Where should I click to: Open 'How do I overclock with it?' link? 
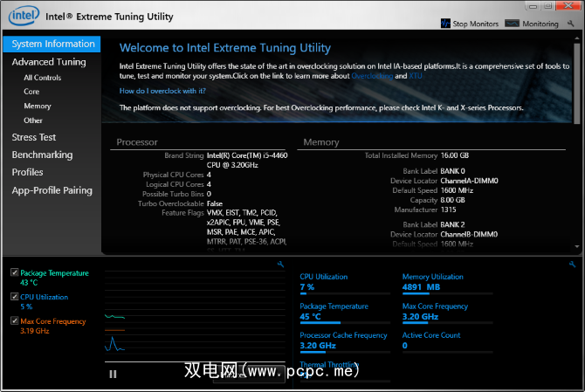[x=162, y=91]
